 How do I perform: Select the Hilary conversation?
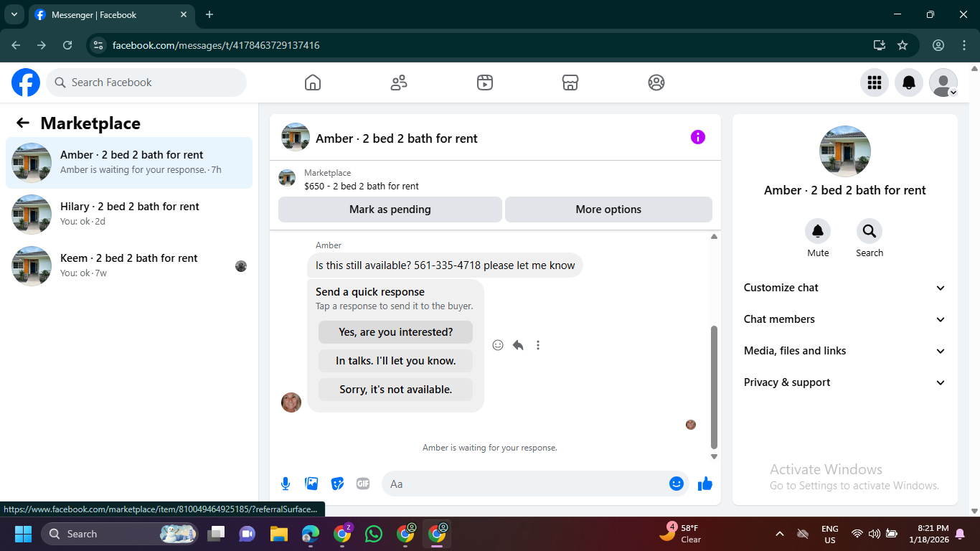pos(129,215)
